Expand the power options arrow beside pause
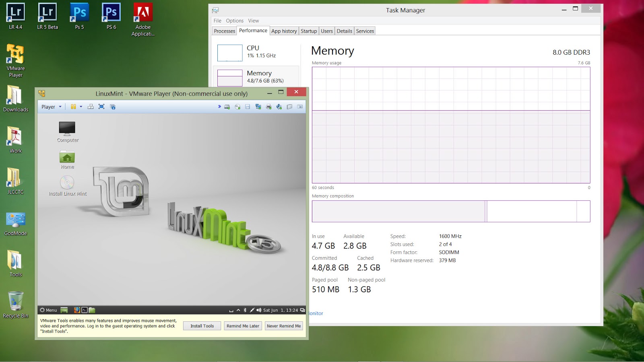Viewport: 644px width, 362px height. tap(81, 107)
